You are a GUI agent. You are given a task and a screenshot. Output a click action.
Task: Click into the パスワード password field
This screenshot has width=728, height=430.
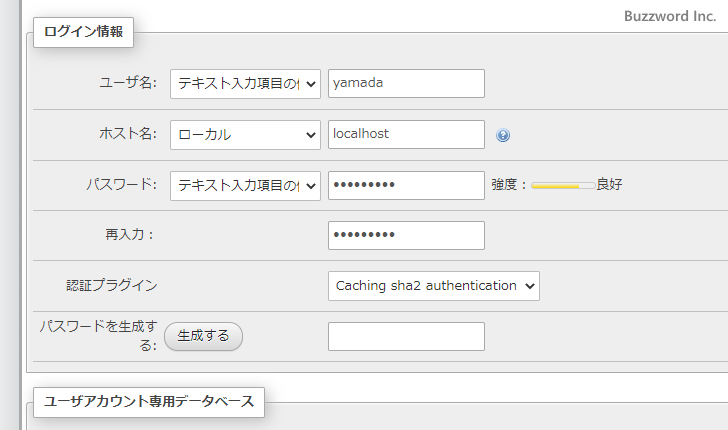point(406,185)
